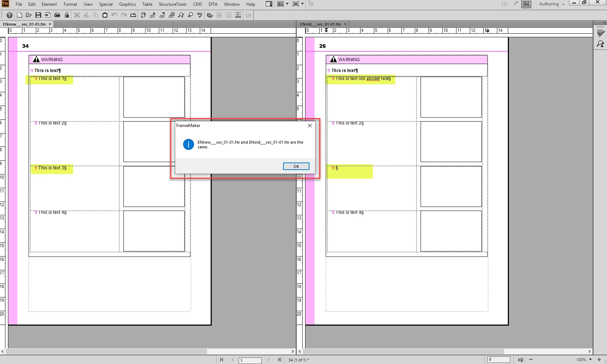Open the Authoring workspace switcher
The height and width of the screenshot is (364, 607).
pos(551,4)
